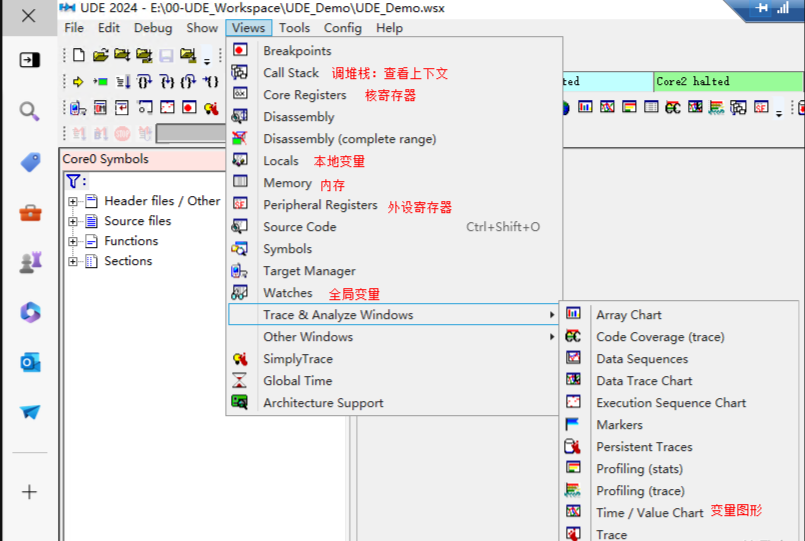Choose Markers in the submenu
Image resolution: width=805 pixels, height=541 pixels.
pos(679,425)
